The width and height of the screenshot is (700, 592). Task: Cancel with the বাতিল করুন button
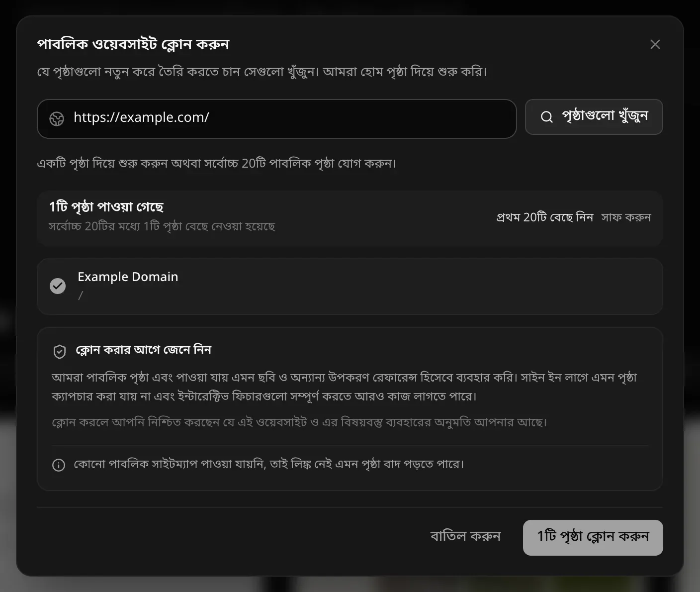[x=465, y=537]
